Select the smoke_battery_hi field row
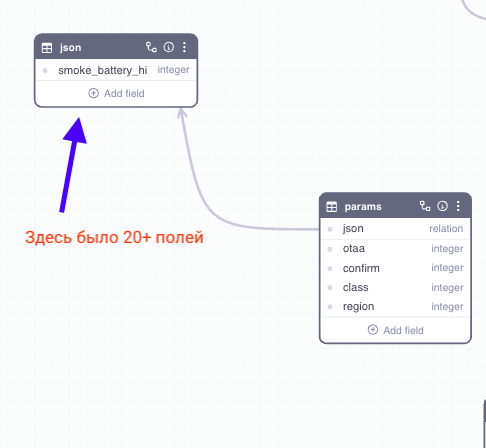The width and height of the screenshot is (486, 448). (116, 70)
